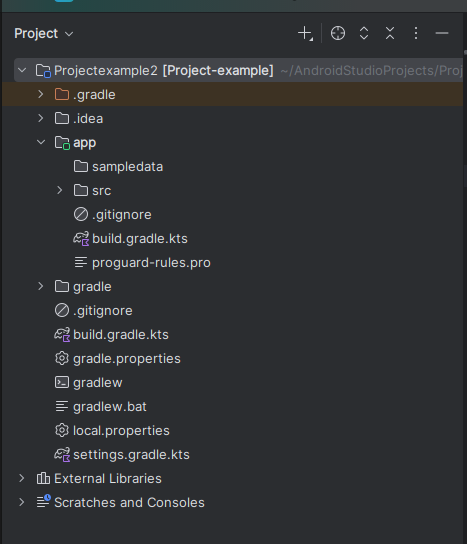The width and height of the screenshot is (467, 544).
Task: Click the .idea folder icon
Action: click(62, 118)
